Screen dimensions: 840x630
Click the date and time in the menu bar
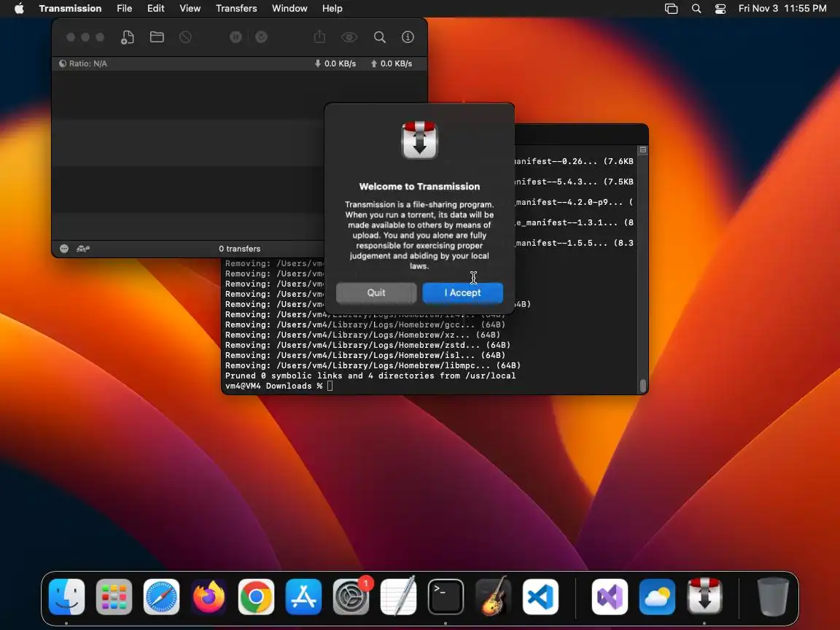click(x=782, y=9)
